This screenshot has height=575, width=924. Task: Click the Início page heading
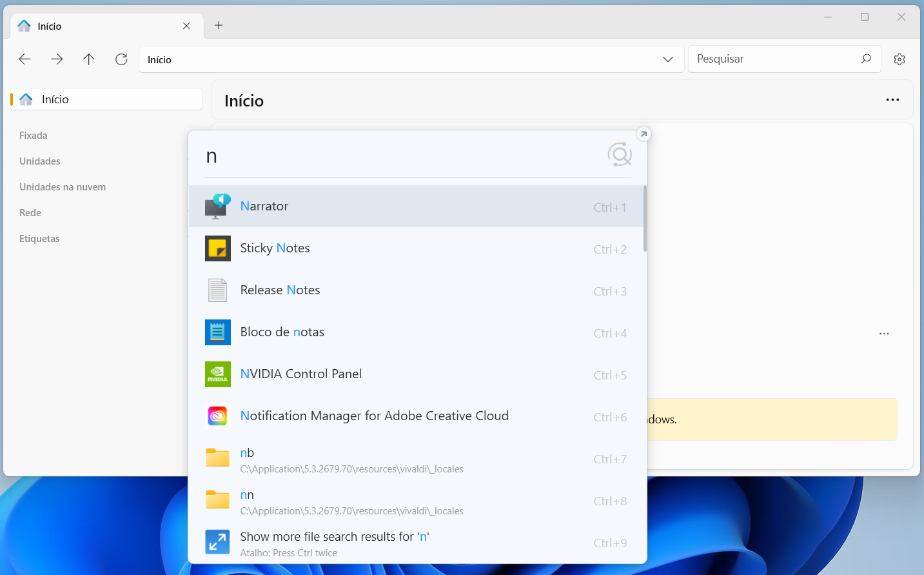244,101
